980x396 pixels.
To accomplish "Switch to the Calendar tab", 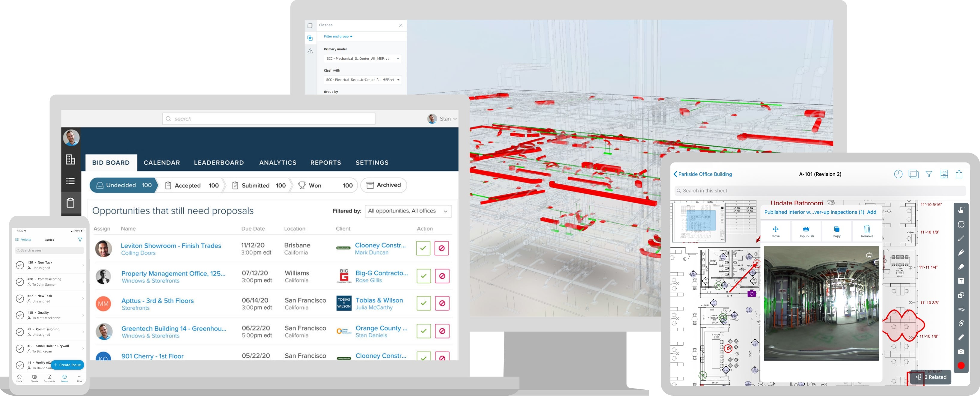I will point(161,162).
